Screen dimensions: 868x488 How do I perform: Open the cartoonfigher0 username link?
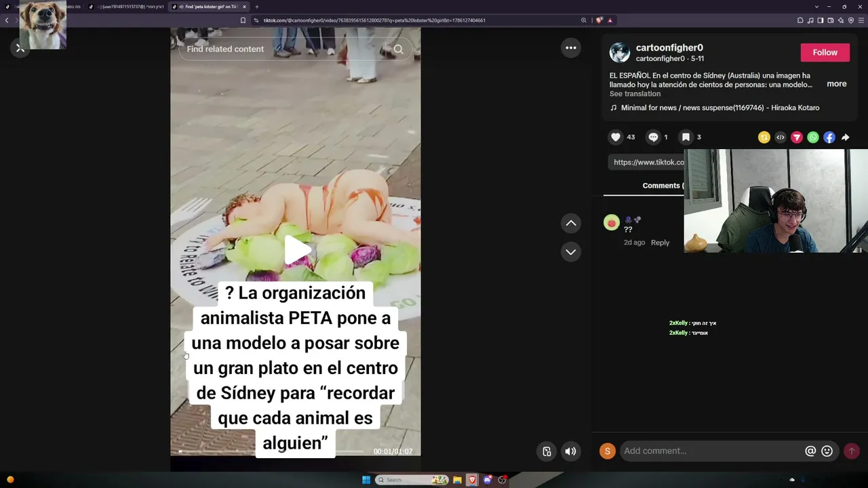[x=669, y=47]
